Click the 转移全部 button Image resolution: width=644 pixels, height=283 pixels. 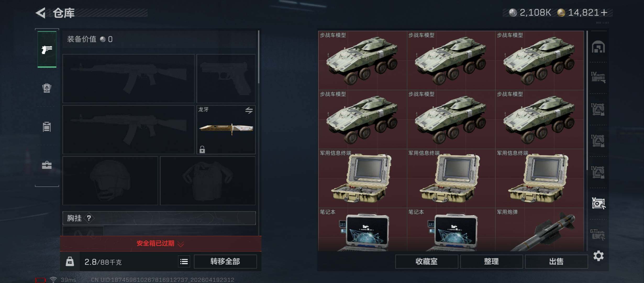coord(225,262)
